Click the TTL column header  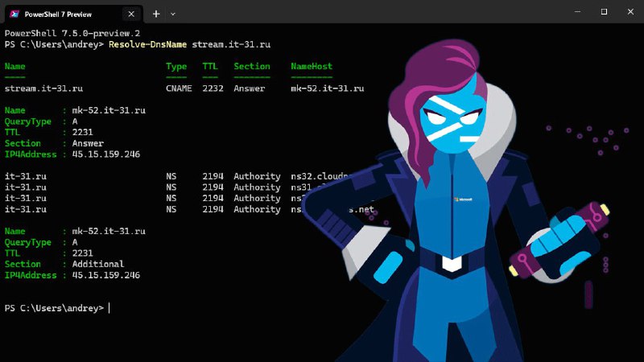coord(210,66)
